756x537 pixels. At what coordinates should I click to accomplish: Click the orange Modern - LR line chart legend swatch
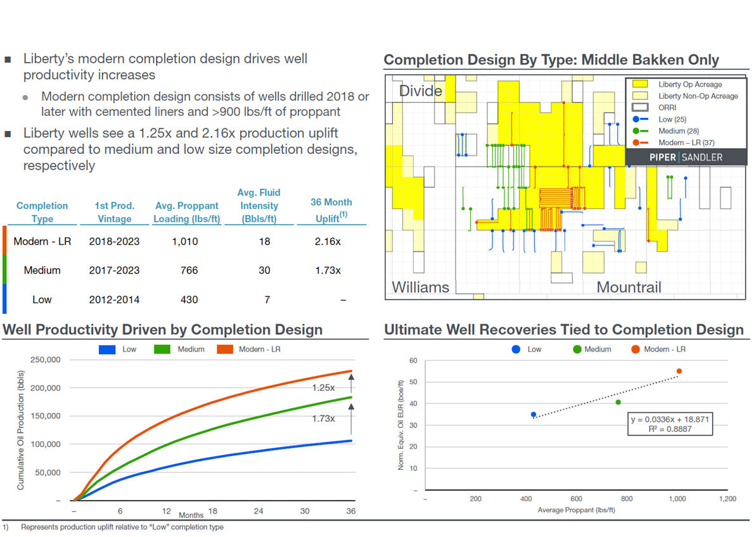pos(225,350)
